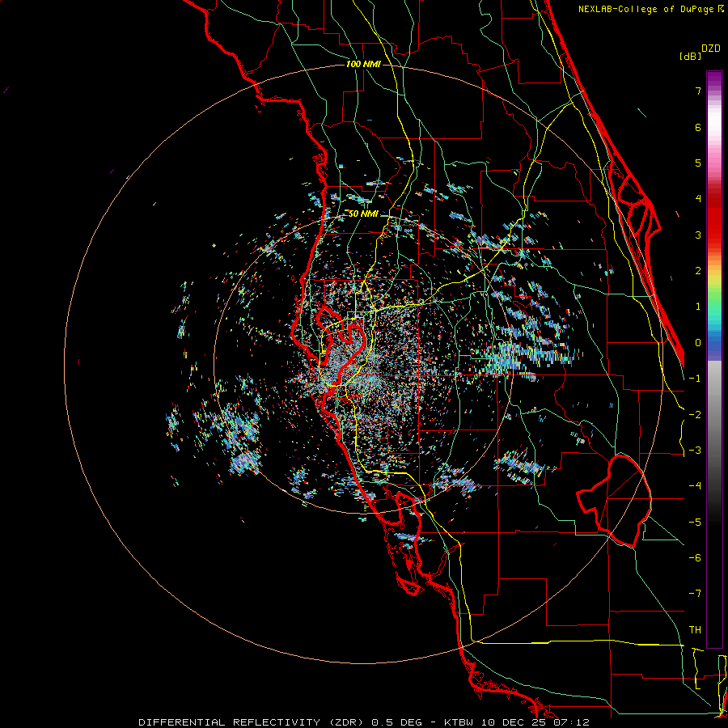The height and width of the screenshot is (728, 728).
Task: Click the 1 value on color scale
Action: pos(698,307)
